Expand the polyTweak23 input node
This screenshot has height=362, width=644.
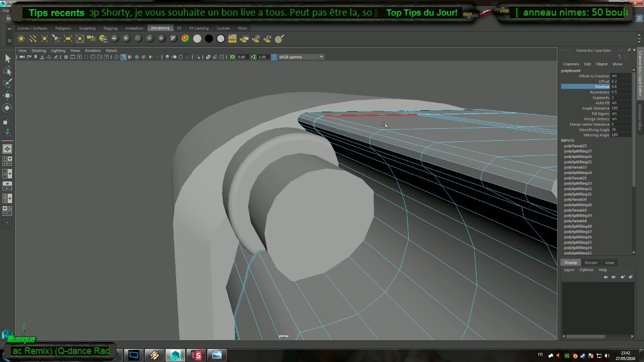tap(575, 146)
